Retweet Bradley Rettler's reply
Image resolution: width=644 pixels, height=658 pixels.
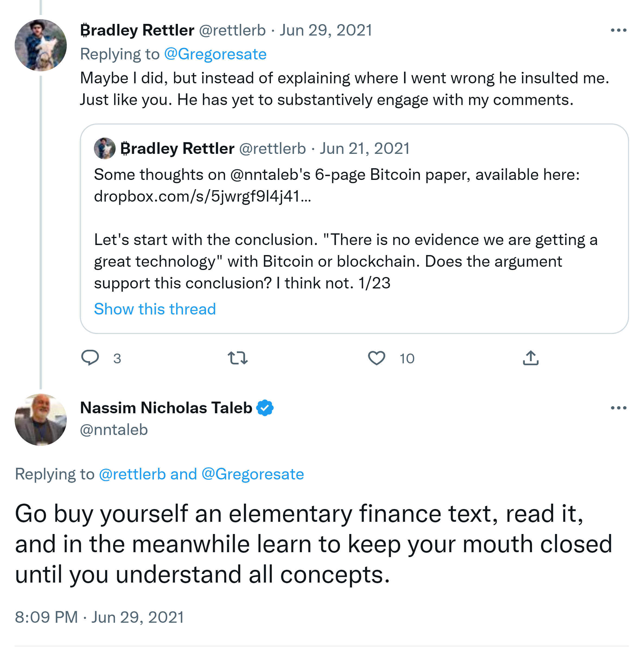(237, 358)
